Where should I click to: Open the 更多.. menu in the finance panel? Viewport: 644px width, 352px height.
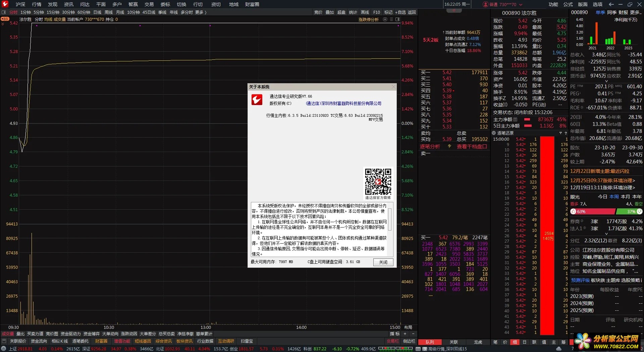click(636, 12)
